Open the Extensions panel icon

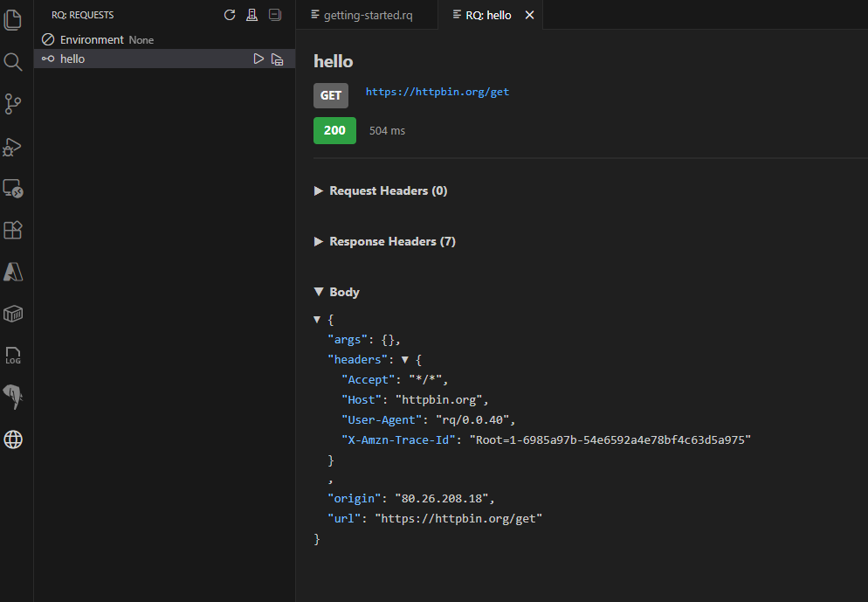[x=13, y=230]
